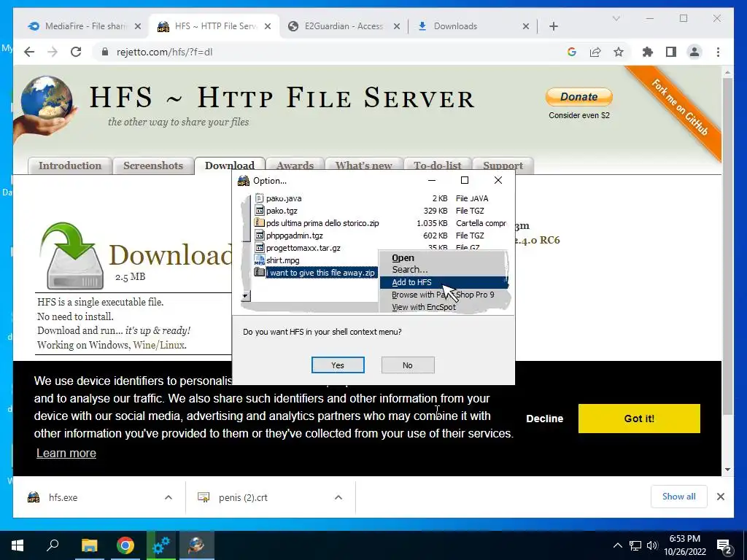Open the HFS app icon in taskbar
The height and width of the screenshot is (560, 747).
197,545
